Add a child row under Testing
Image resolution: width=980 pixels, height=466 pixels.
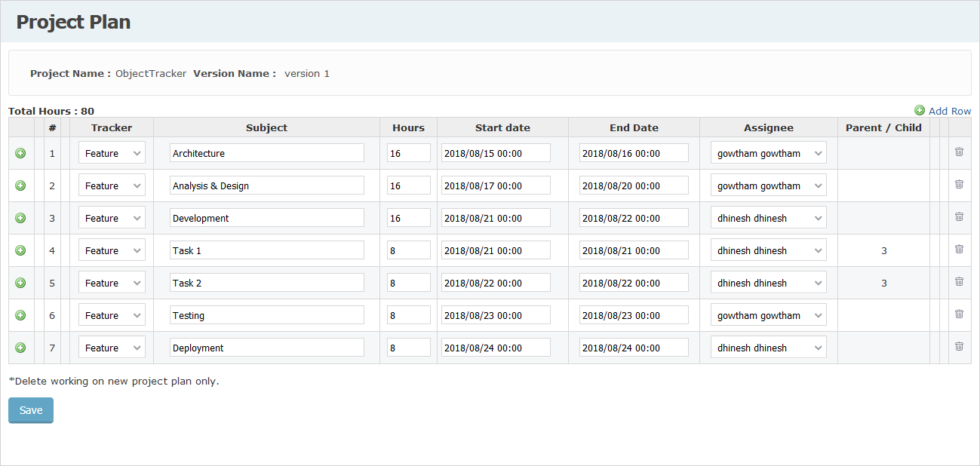click(20, 314)
